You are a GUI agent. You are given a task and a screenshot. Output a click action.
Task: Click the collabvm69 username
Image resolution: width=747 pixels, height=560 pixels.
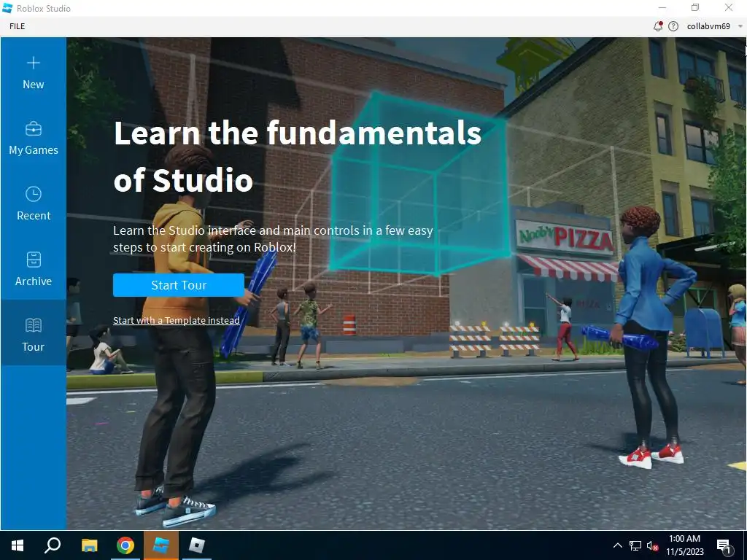[708, 26]
